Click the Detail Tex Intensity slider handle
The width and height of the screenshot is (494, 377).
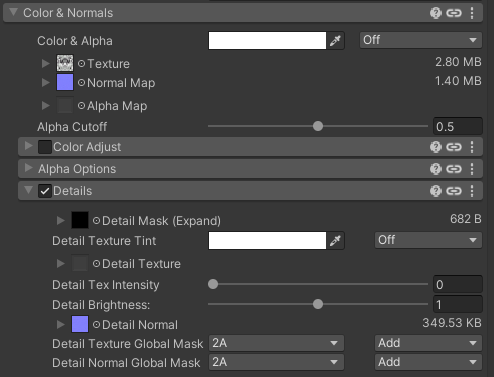coord(213,284)
